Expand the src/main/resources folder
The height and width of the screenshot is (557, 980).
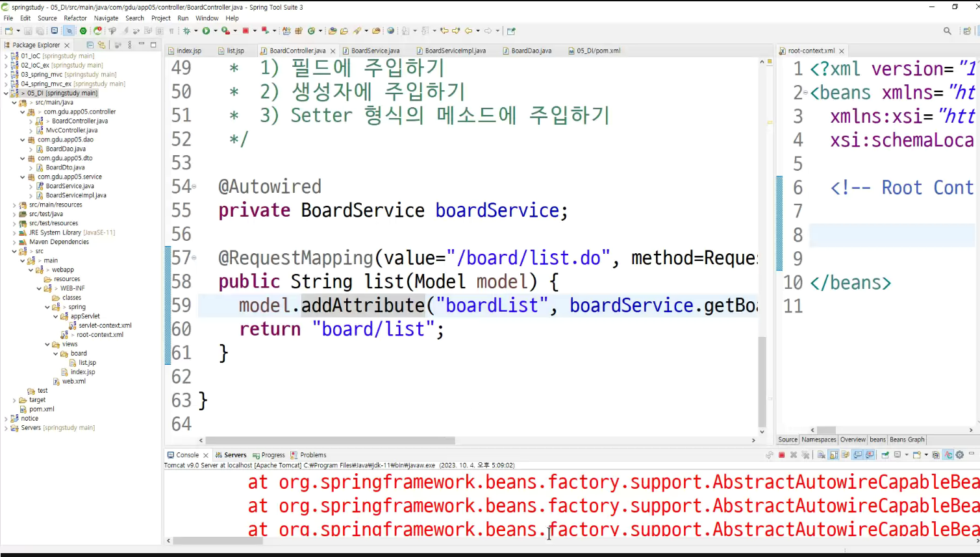coord(14,204)
